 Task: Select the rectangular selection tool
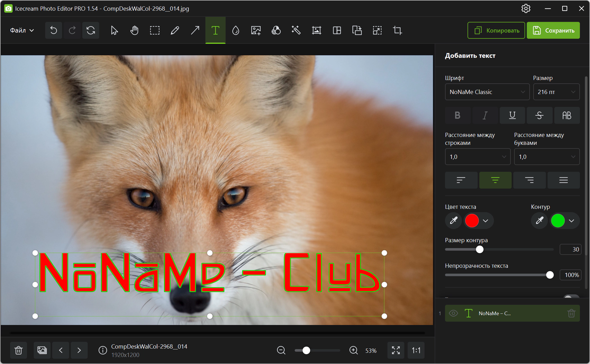pos(155,30)
